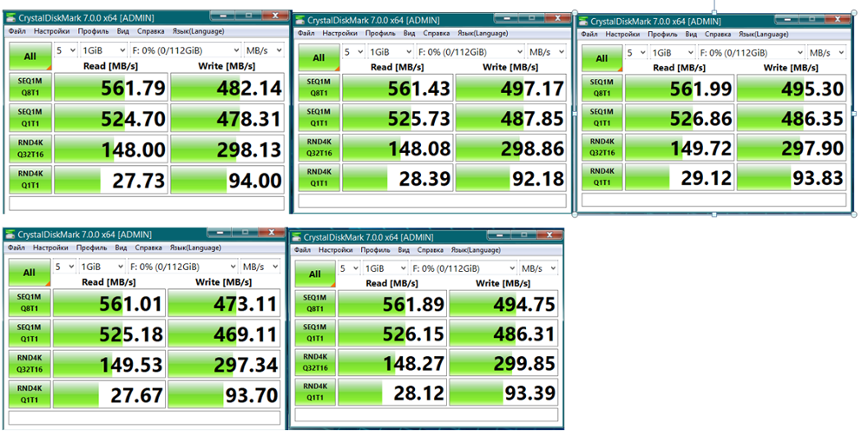Click CrystalDiskMark title icon in window with 497.17 write
This screenshot has width=868, height=436.
click(300, 20)
